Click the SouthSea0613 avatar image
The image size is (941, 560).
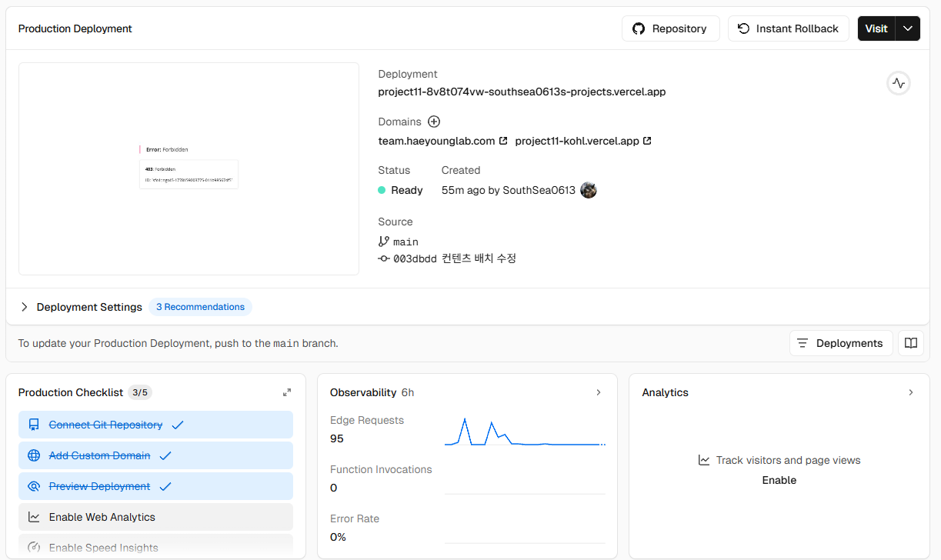point(589,190)
